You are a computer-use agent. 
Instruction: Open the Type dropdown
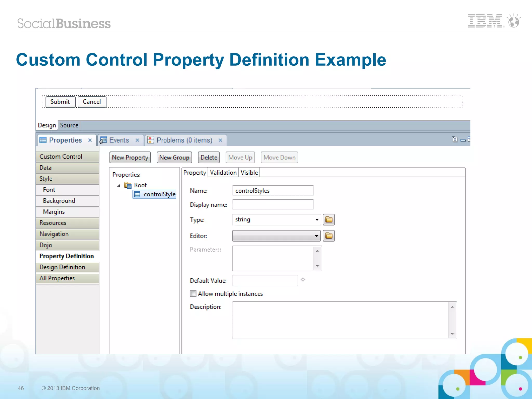(x=317, y=220)
